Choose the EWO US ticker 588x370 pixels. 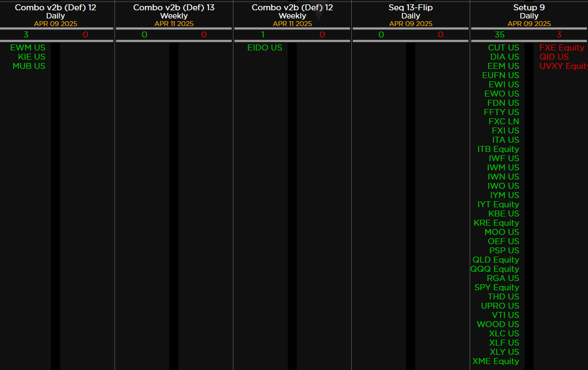tap(502, 94)
